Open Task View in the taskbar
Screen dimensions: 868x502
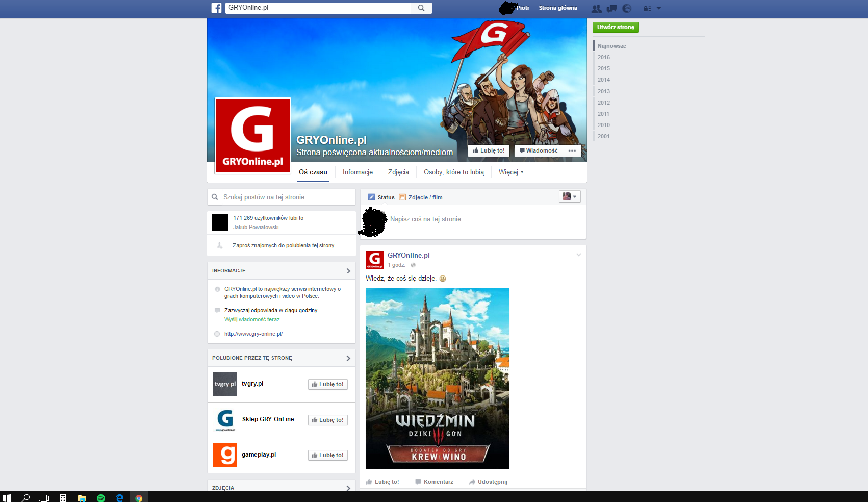44,498
